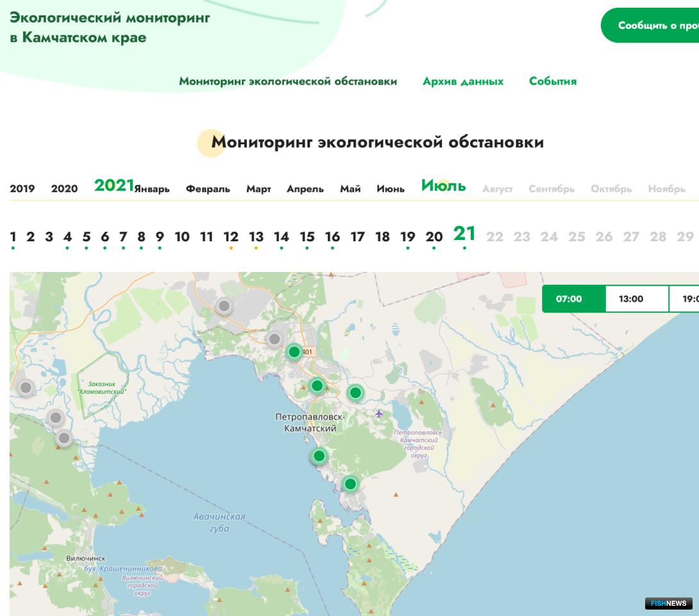Viewport: 699px width, 616px height.
Task: Open Архив данных menu item
Action: coord(463,81)
